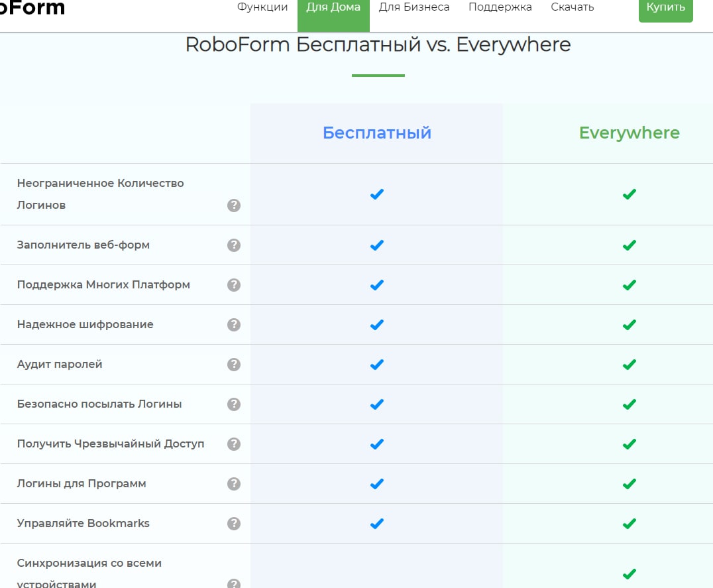Click the Логины для Программ label
Viewport: 713px width, 588px height.
click(82, 483)
